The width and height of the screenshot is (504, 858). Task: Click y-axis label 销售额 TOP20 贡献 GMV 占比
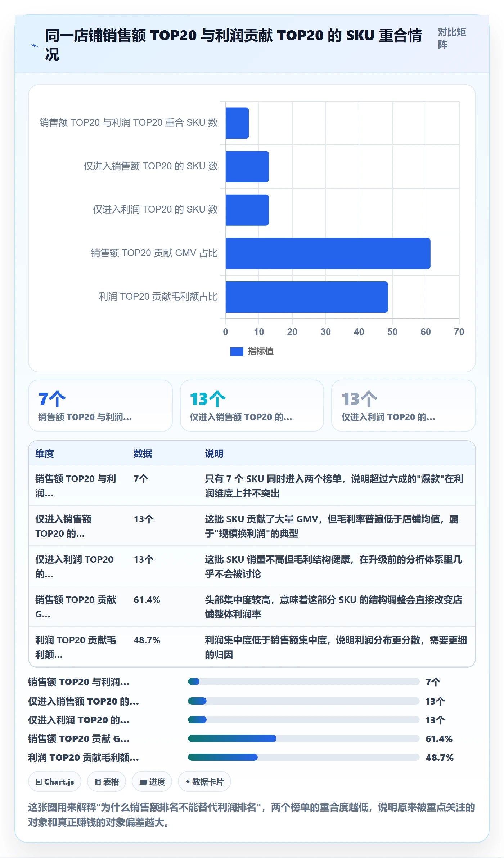coord(154,253)
